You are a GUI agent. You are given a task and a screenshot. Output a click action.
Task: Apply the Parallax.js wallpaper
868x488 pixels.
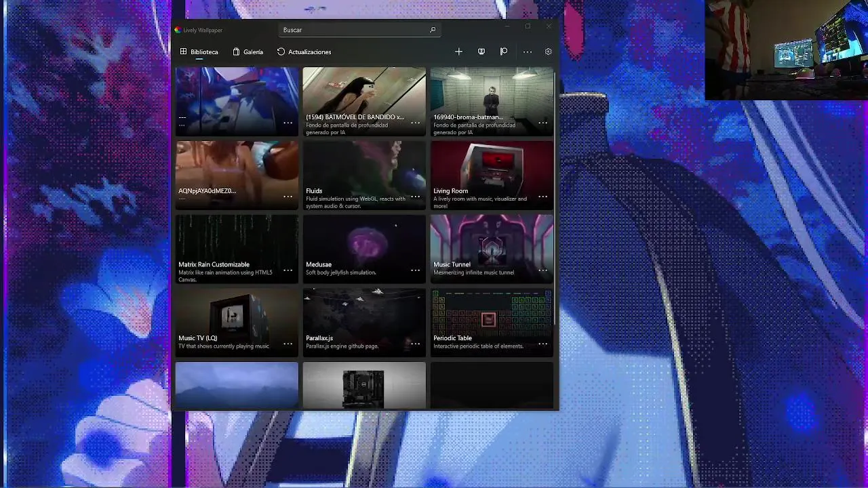point(364,323)
